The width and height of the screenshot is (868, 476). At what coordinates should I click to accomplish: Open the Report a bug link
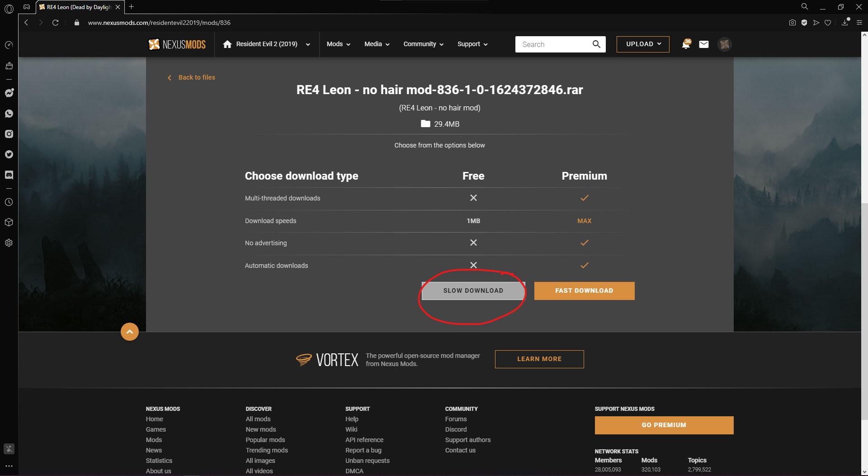363,451
